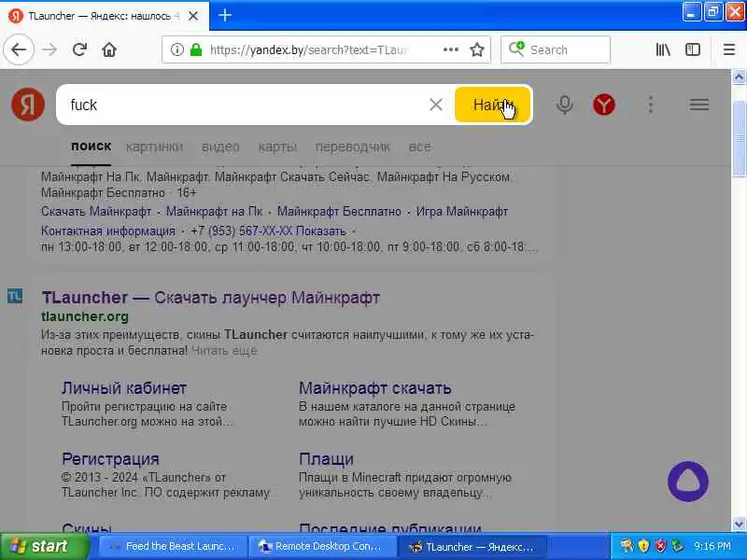Click the scrollbar up arrow
Screen dimensions: 747x560
(x=739, y=77)
